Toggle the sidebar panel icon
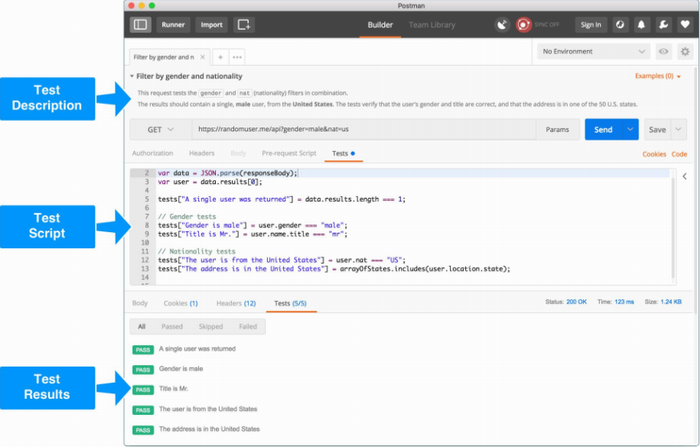 [141, 24]
